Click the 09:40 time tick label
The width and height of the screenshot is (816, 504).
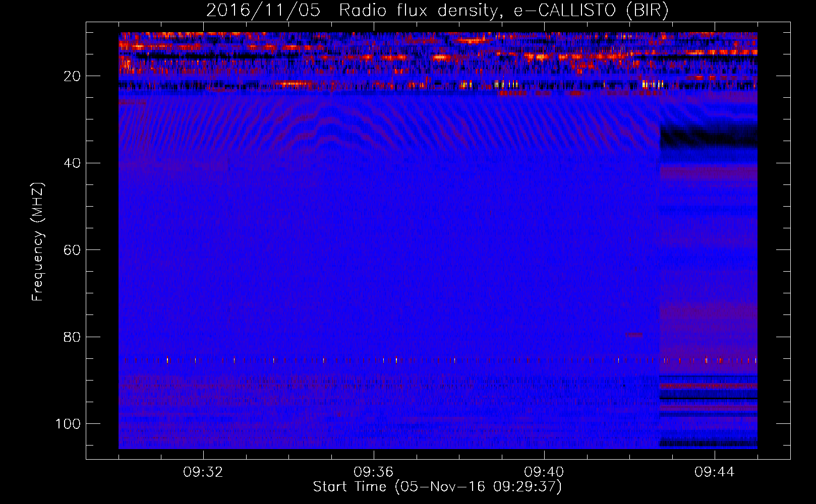point(544,472)
